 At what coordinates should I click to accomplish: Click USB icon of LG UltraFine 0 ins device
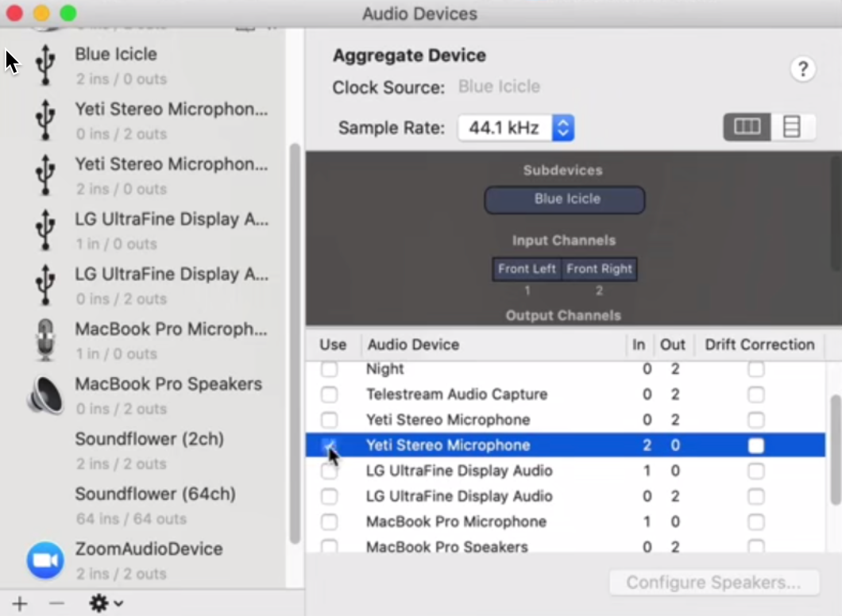[45, 285]
